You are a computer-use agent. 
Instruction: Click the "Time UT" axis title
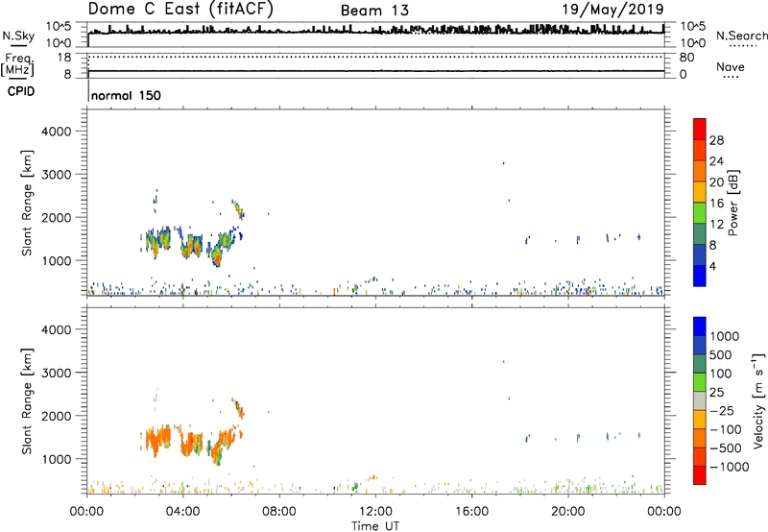coord(375,526)
